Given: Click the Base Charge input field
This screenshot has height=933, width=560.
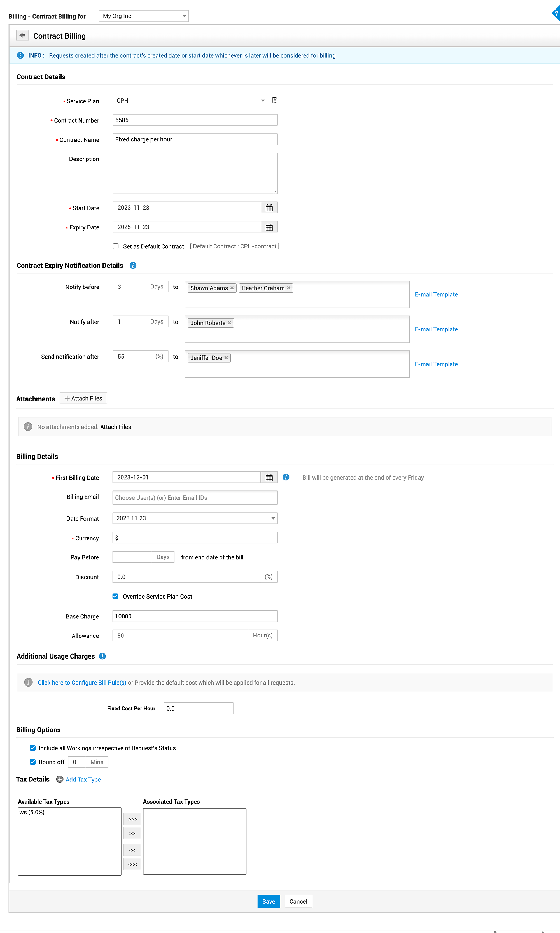Looking at the screenshot, I should 195,616.
